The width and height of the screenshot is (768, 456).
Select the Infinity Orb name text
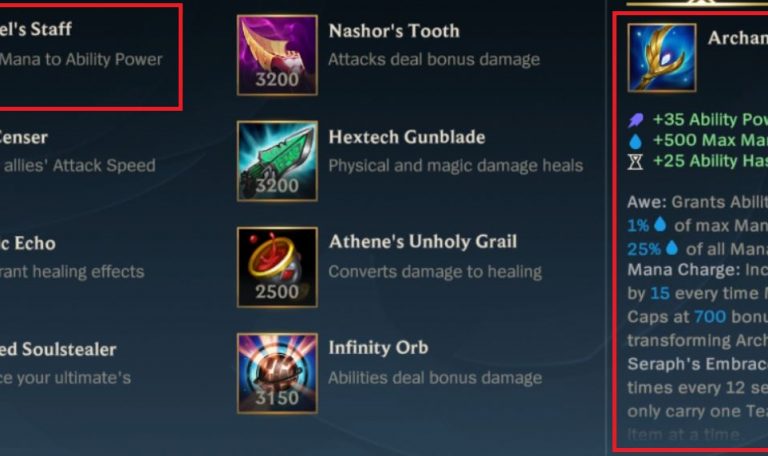coord(379,348)
